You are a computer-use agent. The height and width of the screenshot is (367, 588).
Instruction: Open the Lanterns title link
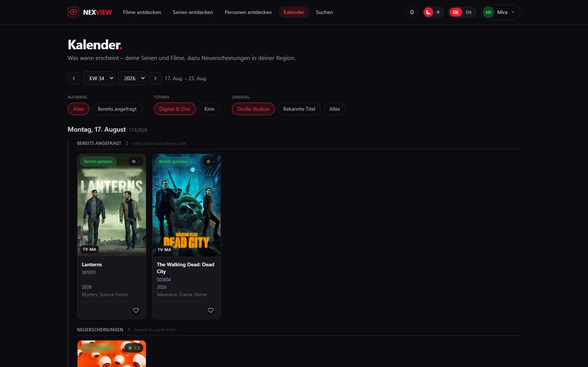click(92, 264)
